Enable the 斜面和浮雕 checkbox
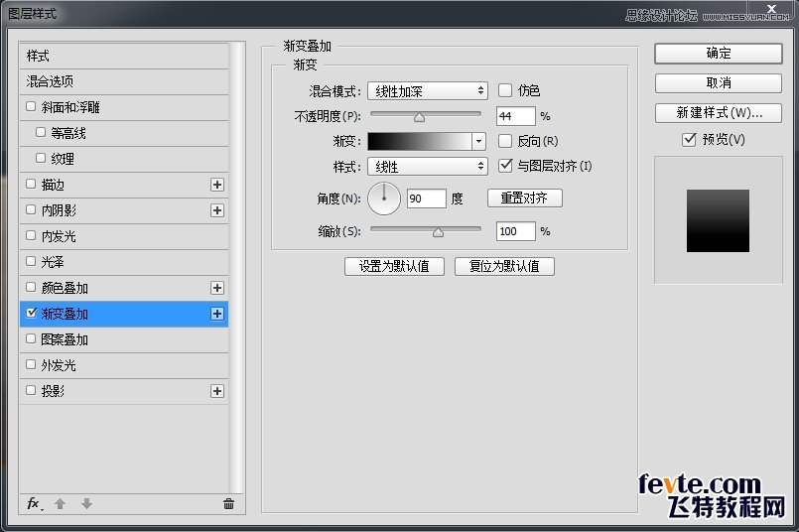The height and width of the screenshot is (532, 799). (x=31, y=106)
